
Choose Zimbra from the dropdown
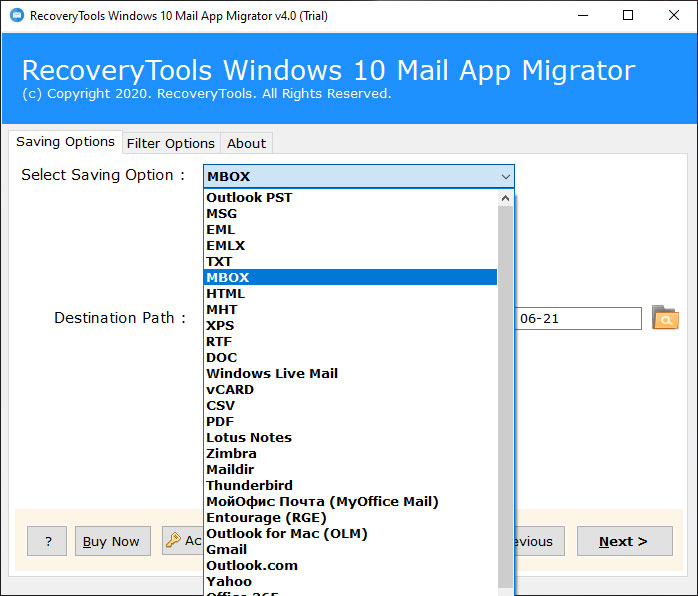point(350,454)
